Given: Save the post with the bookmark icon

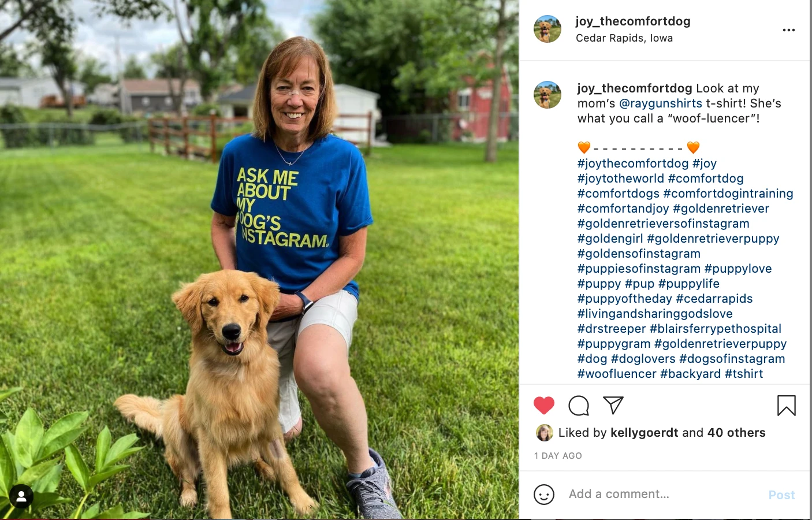Looking at the screenshot, I should 786,406.
